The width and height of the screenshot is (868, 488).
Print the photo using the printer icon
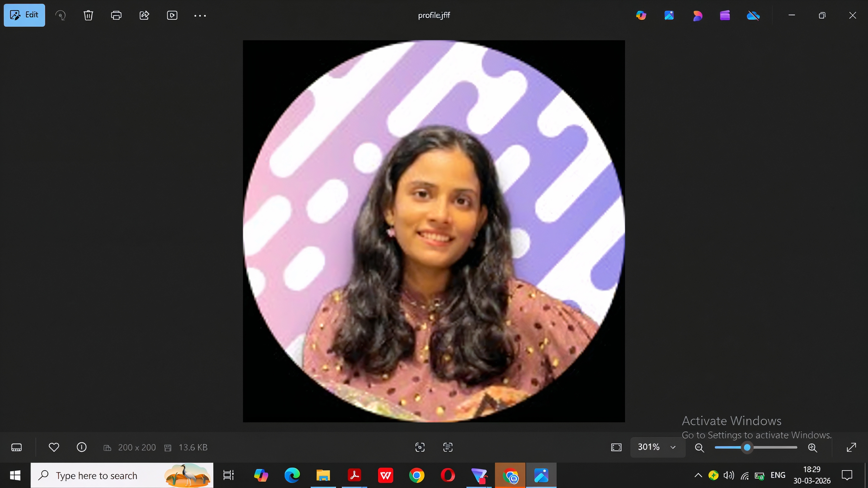pyautogui.click(x=116, y=15)
